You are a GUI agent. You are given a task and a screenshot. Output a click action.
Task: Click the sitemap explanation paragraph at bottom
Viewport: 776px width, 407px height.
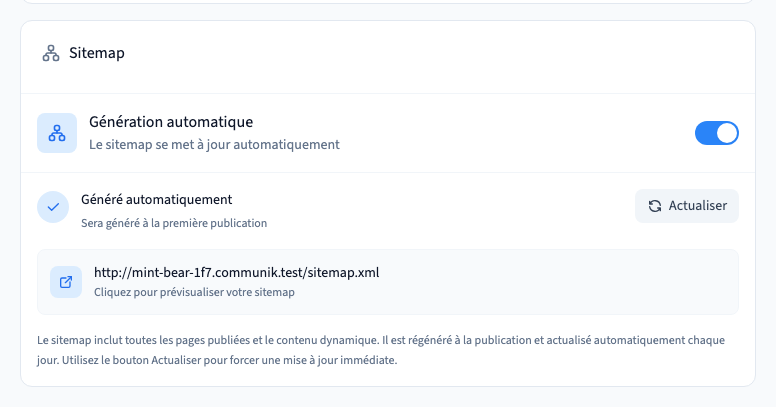(x=381, y=350)
